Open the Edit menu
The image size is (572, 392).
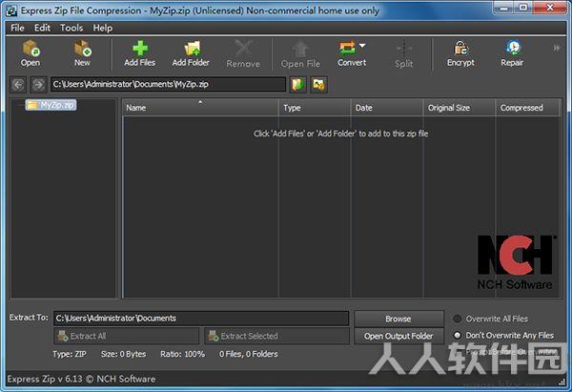42,28
